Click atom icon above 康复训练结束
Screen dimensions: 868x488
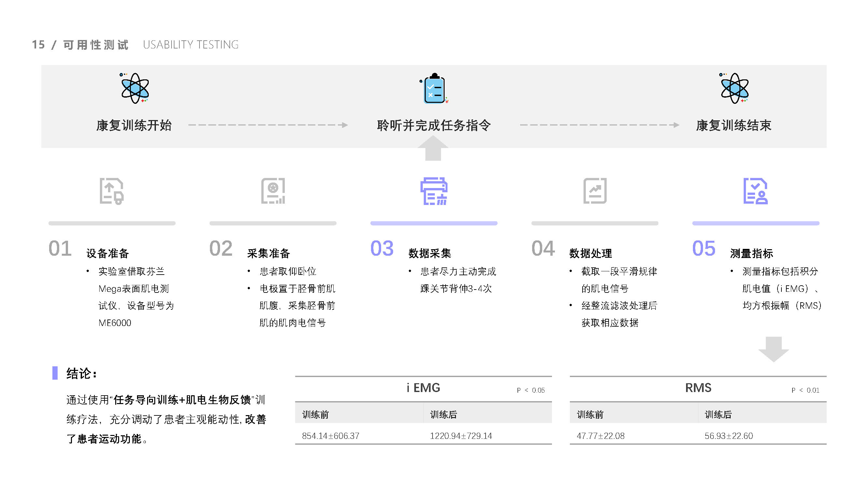click(x=734, y=88)
